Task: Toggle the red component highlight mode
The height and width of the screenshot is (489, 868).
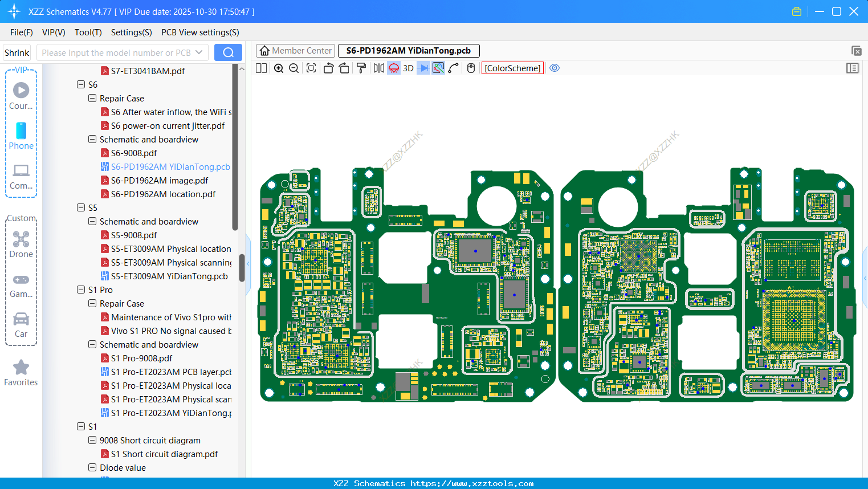Action: pos(393,68)
